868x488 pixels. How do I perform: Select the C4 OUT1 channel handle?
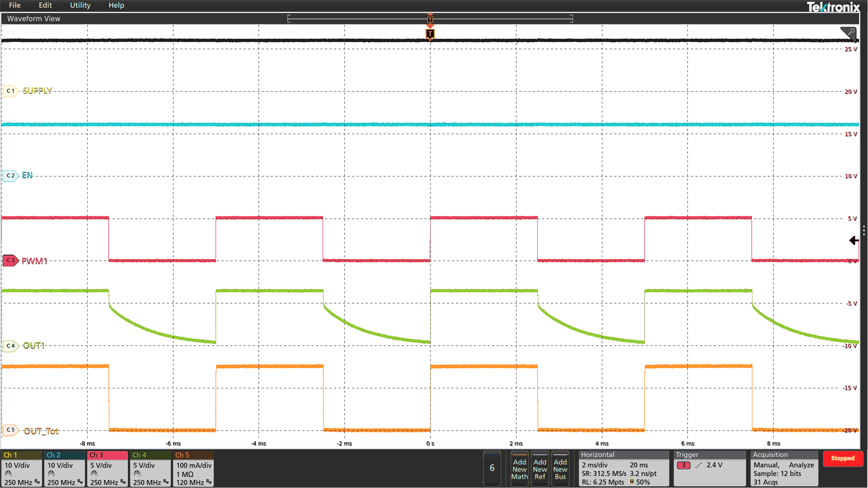[x=11, y=345]
